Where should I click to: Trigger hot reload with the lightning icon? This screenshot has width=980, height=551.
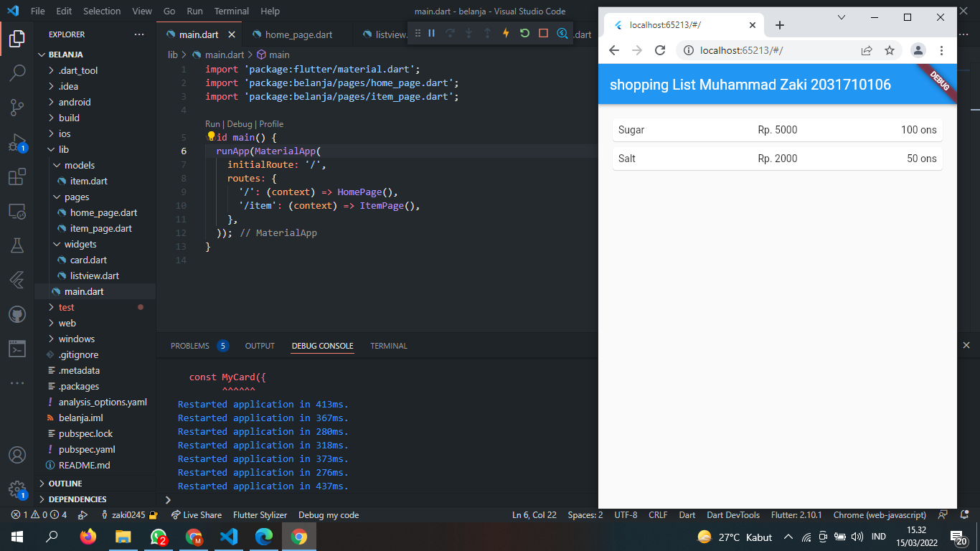pos(506,34)
